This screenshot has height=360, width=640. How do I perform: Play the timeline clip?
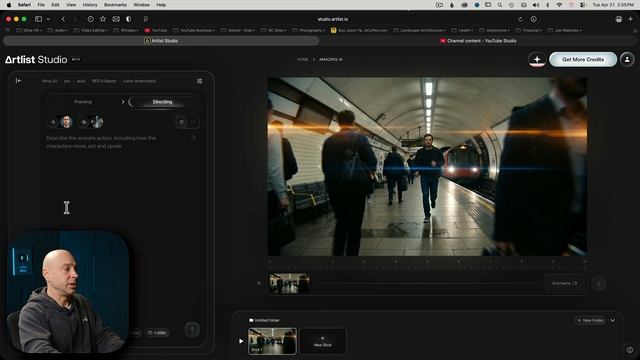[259, 283]
